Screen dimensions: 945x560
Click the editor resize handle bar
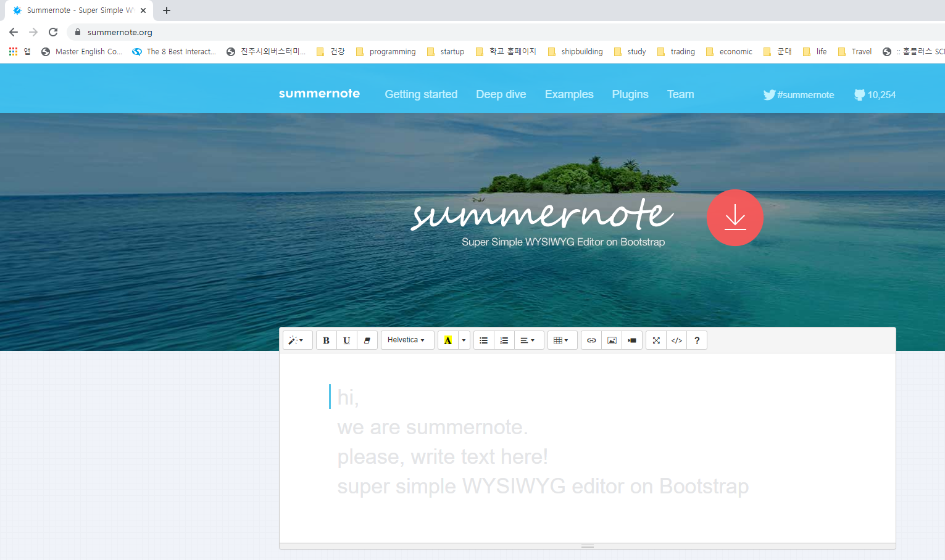[x=587, y=546]
